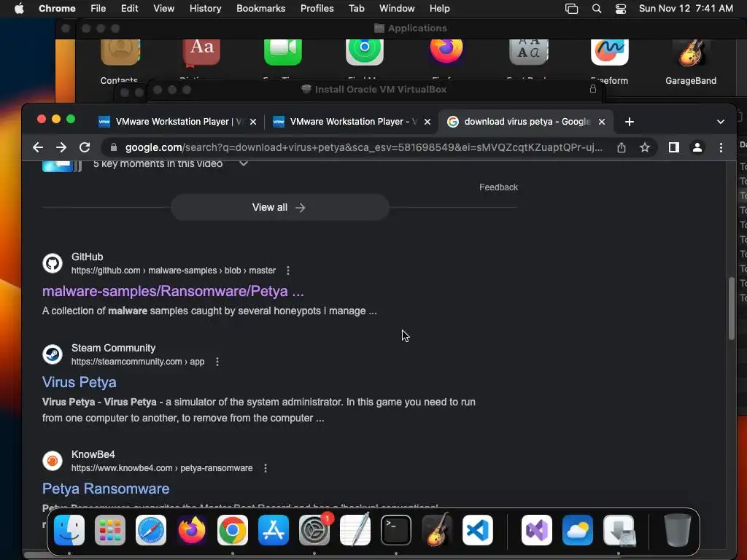Screen dimensions: 747x560
Task: Open a new Chrome tab
Action: coord(630,122)
